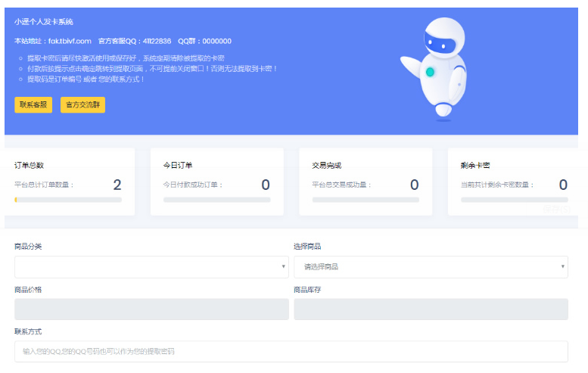Screen dimensions: 588x373
Task: Click the 交易完成 card title
Action: pos(326,165)
